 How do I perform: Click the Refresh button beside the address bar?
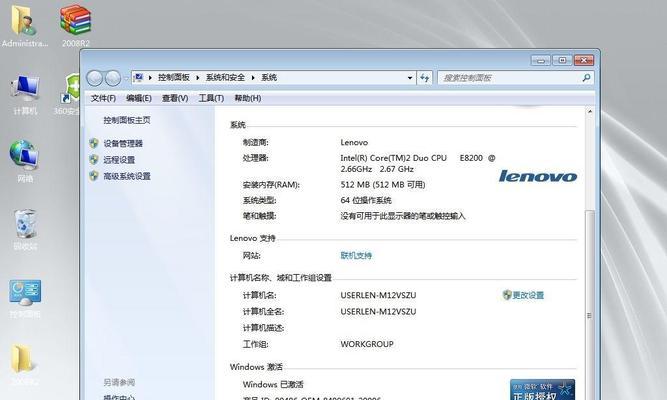point(425,78)
